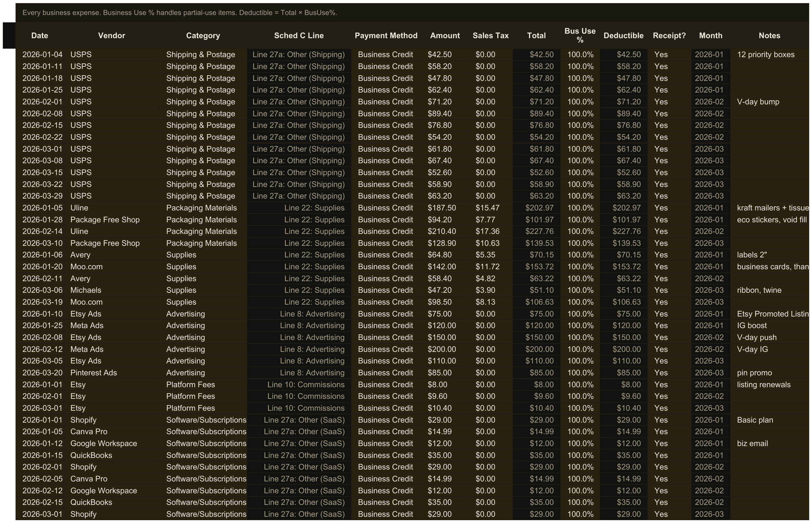Select the Michaels vendor cell
The width and height of the screenshot is (812, 523).
click(x=112, y=290)
